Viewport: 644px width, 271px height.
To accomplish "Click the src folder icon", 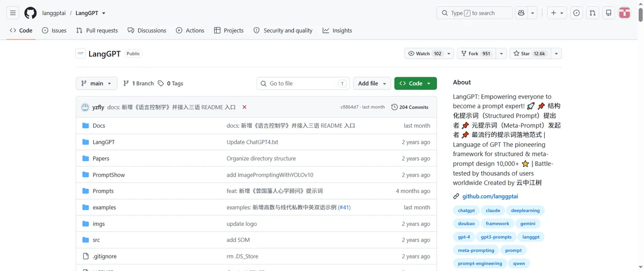I will click(x=85, y=240).
